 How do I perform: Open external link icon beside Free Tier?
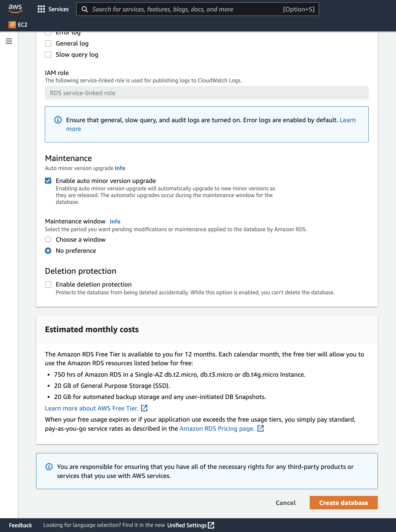(x=144, y=408)
